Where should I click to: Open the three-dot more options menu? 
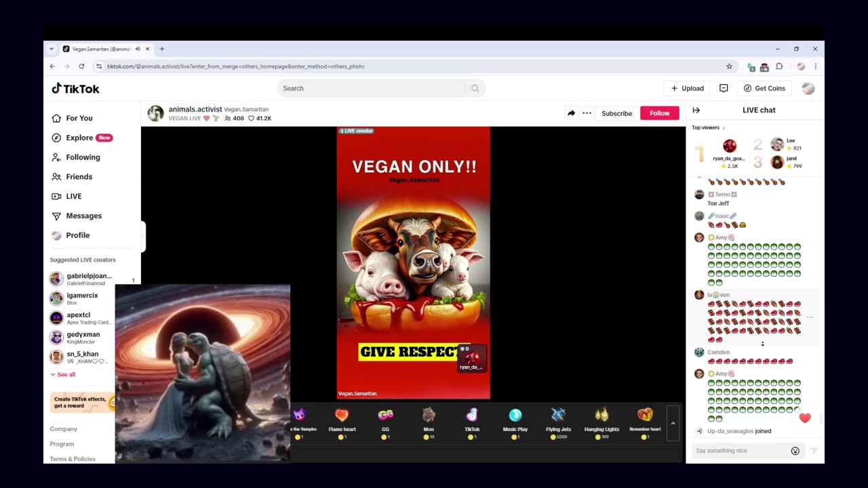(587, 113)
